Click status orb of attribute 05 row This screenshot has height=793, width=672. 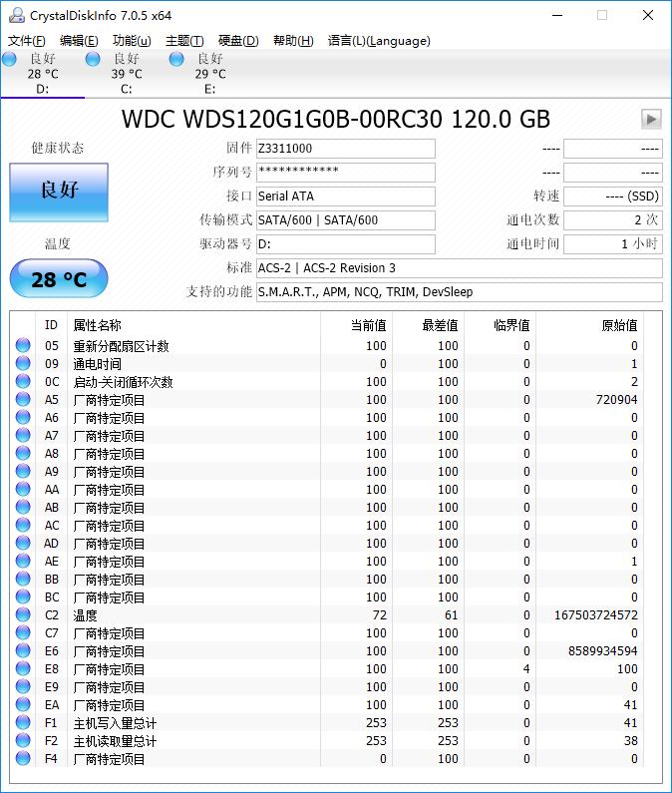click(23, 345)
